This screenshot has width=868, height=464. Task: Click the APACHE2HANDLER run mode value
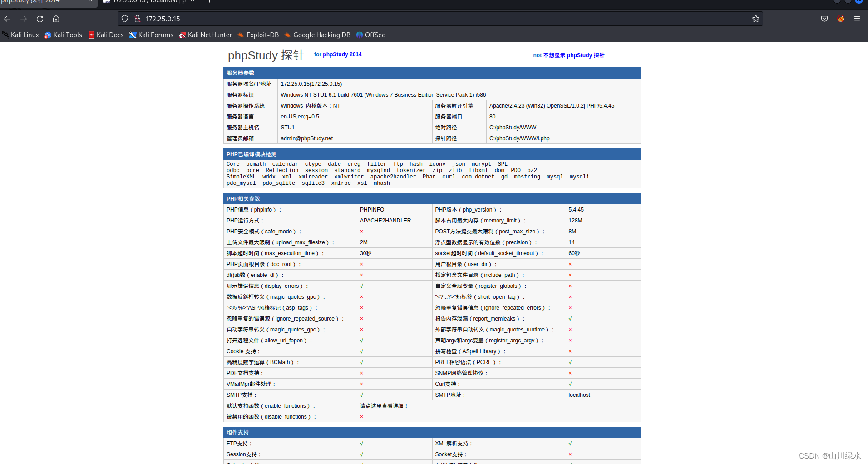[x=385, y=221]
